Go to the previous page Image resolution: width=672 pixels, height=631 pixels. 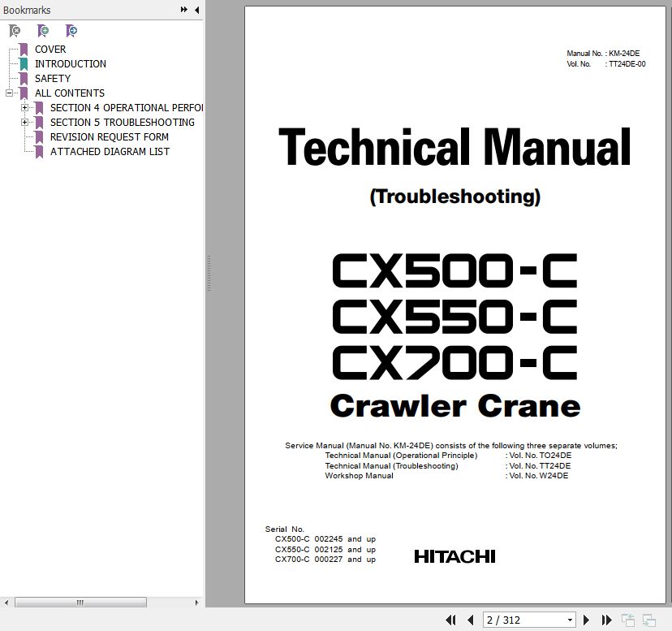pos(471,620)
